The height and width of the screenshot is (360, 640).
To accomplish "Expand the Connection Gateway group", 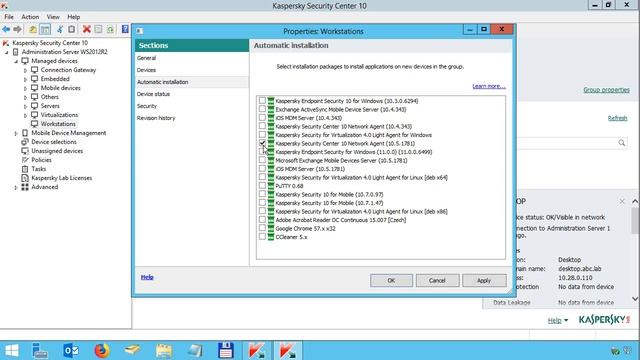I will click(25, 70).
